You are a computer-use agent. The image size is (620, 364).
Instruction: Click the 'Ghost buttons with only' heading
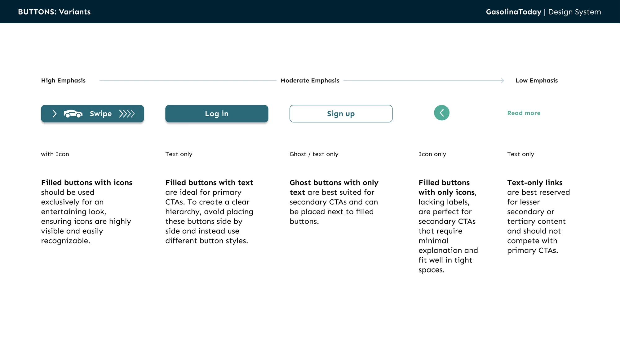334,183
